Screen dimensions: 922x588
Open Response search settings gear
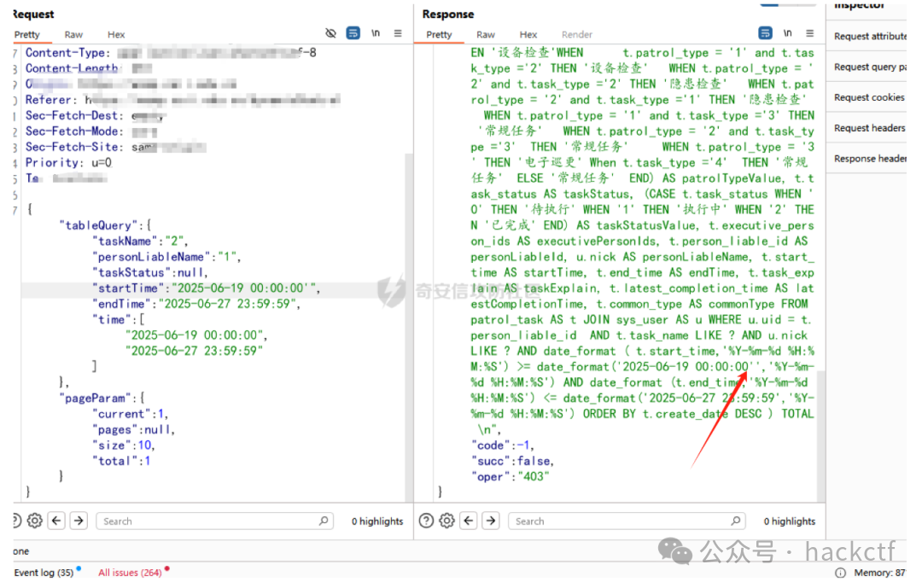coord(446,521)
